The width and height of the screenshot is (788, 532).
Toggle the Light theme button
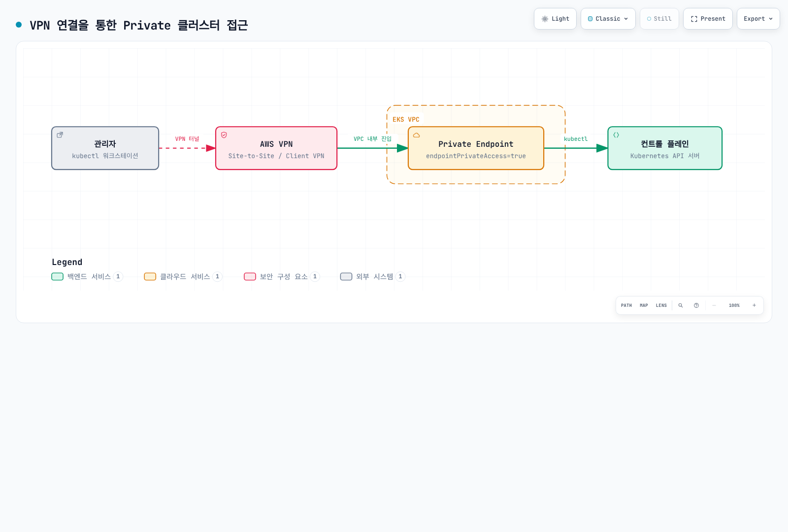pyautogui.click(x=555, y=19)
